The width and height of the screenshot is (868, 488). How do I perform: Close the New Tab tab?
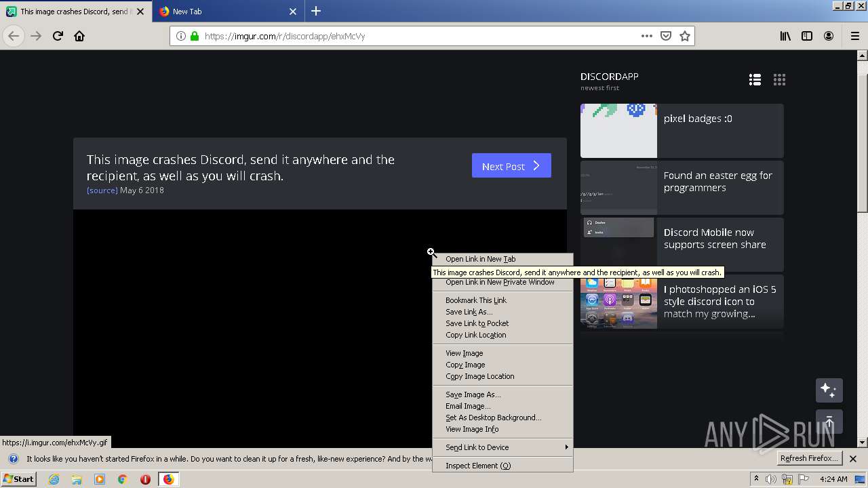293,12
